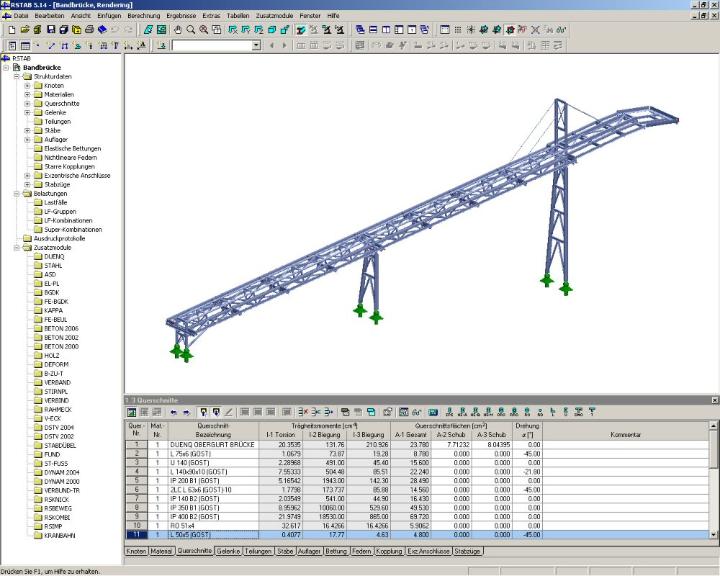
Task: Click the cascade windows icon
Action: (x=360, y=30)
